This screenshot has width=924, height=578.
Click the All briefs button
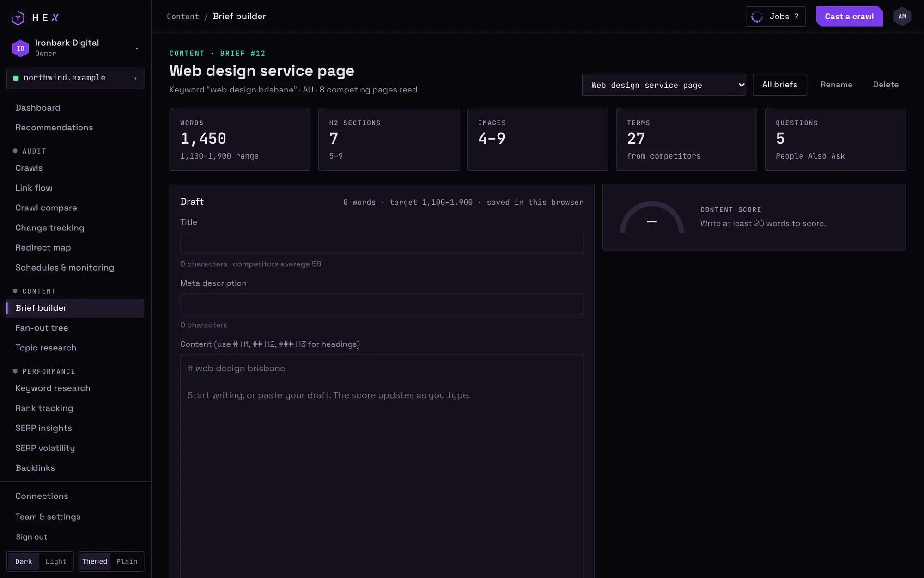click(x=780, y=85)
